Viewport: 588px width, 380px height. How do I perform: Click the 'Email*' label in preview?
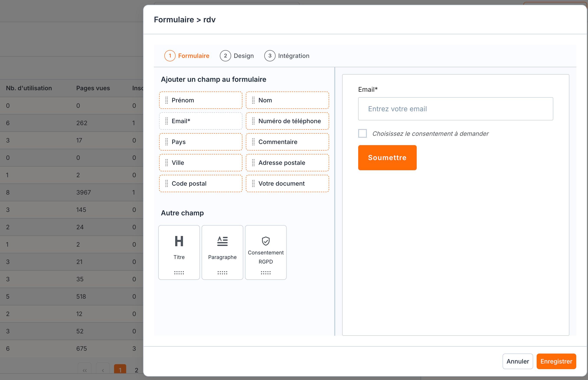(x=368, y=89)
